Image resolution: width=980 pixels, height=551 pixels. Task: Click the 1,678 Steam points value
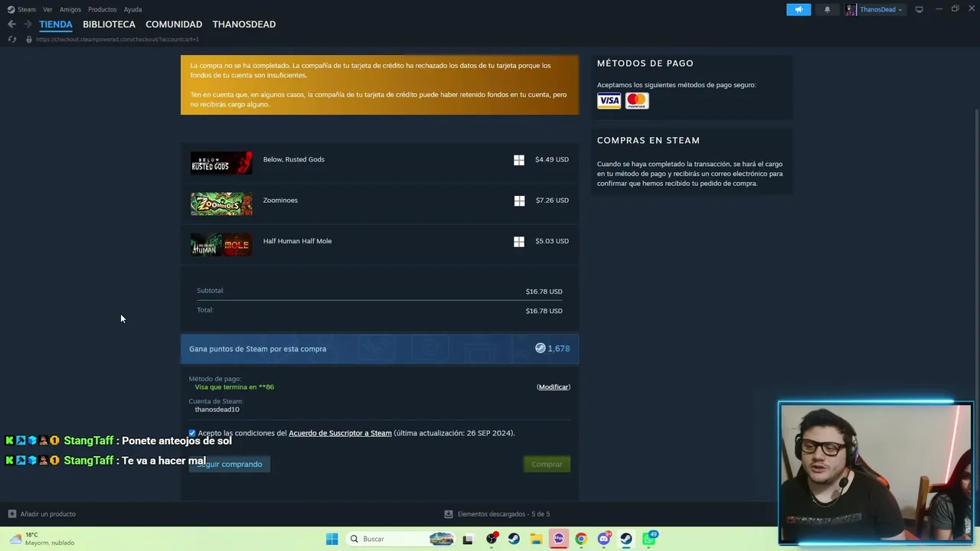point(559,349)
